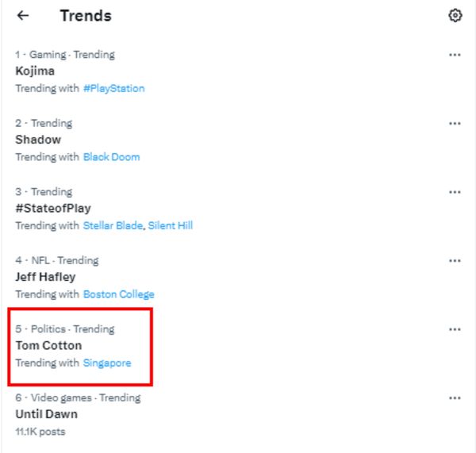The image size is (476, 453).
Task: Click the back arrow icon
Action: click(x=23, y=16)
